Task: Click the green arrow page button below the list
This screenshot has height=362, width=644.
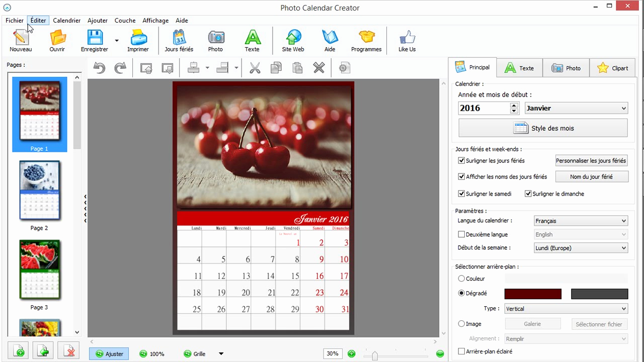Action: (x=43, y=350)
